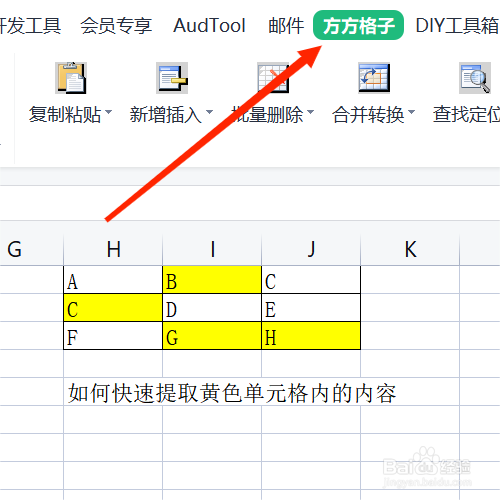
Task: Click the 合并转换 label
Action: coord(368,115)
